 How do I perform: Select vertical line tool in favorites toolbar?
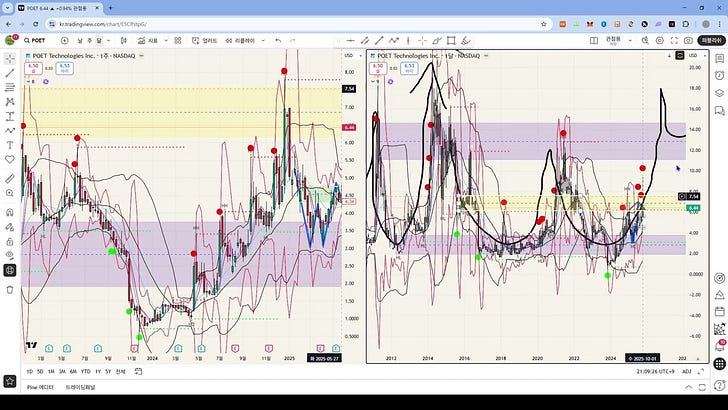click(408, 41)
